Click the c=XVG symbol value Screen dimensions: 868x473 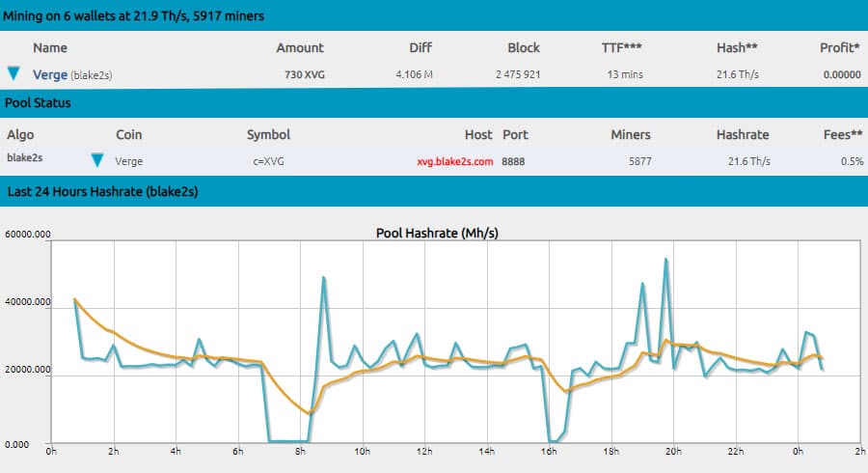point(266,161)
